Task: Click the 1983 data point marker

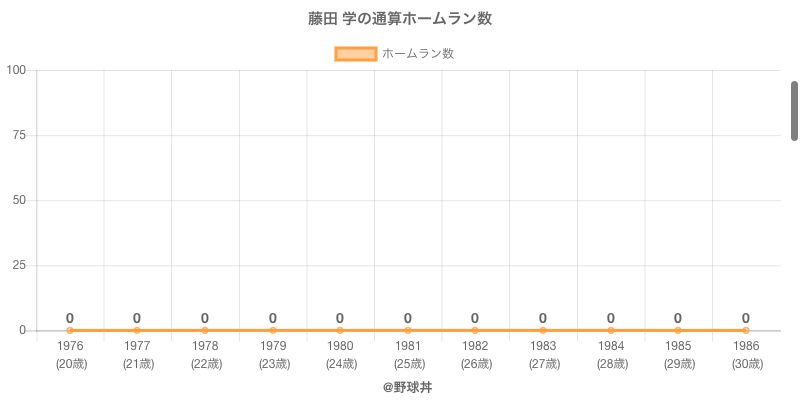Action: [543, 330]
